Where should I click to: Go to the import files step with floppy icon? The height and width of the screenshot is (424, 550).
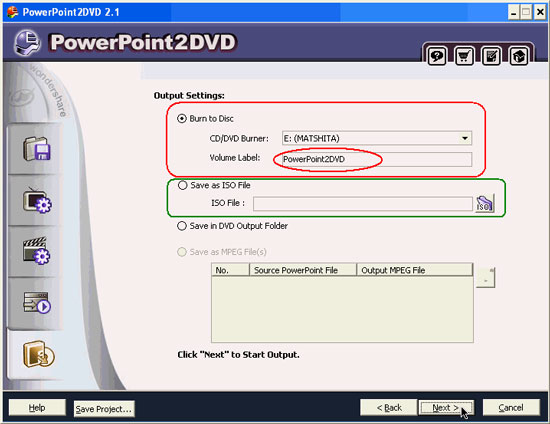tap(36, 149)
